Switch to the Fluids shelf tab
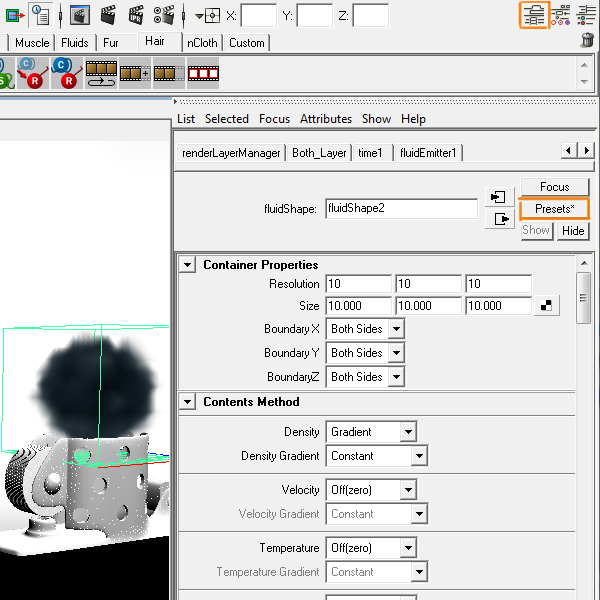The height and width of the screenshot is (600, 600). coord(75,42)
